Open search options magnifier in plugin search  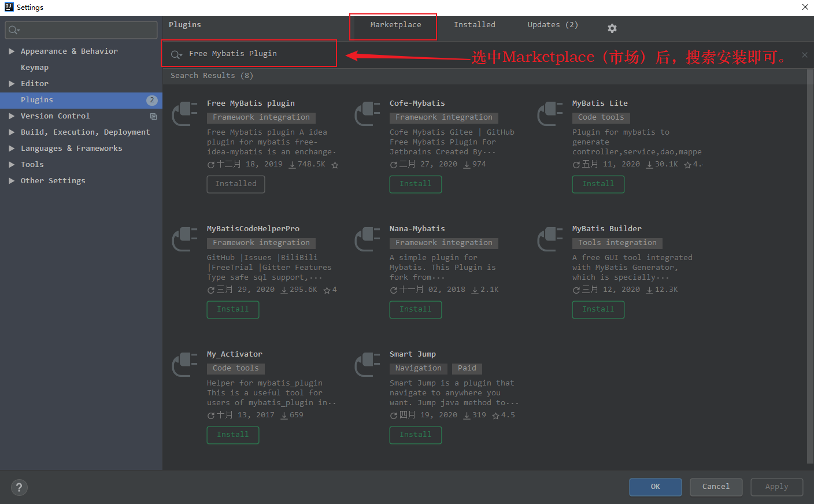pos(176,54)
